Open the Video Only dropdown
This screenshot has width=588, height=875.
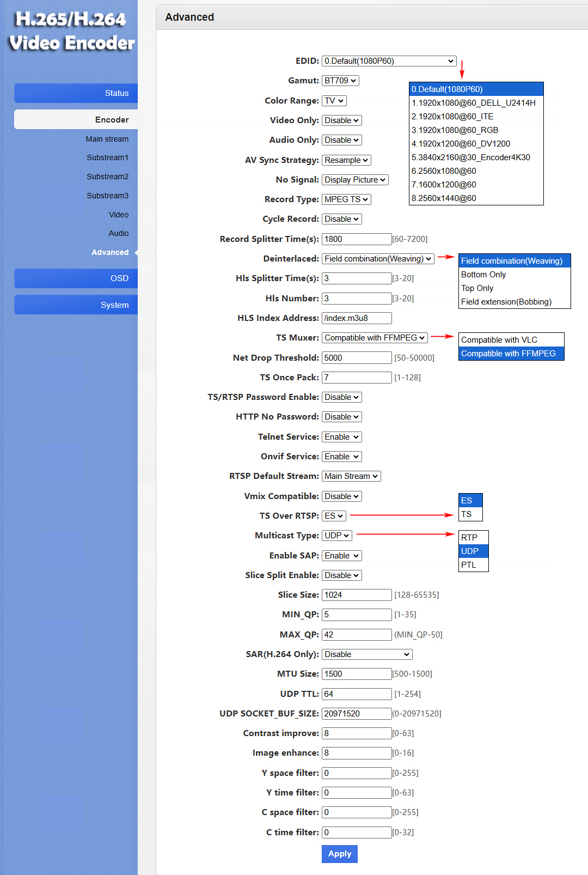342,120
